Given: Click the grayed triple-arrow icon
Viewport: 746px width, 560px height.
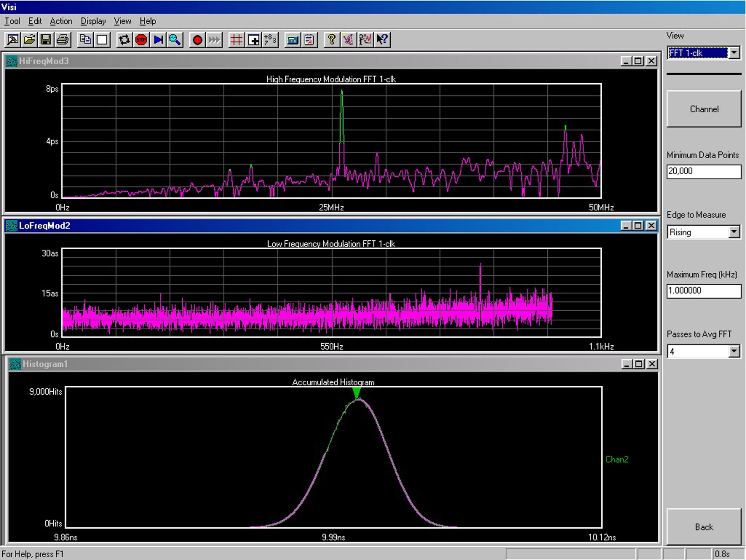Looking at the screenshot, I should click(x=214, y=40).
